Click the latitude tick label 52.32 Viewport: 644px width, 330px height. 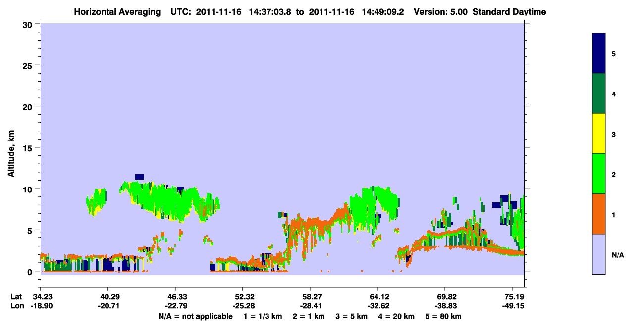pyautogui.click(x=242, y=297)
